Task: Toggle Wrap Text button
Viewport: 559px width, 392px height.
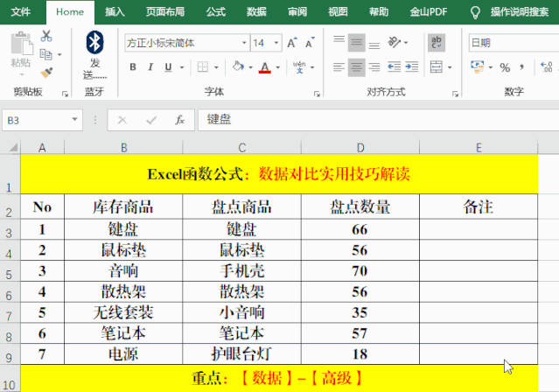Action: point(437,42)
